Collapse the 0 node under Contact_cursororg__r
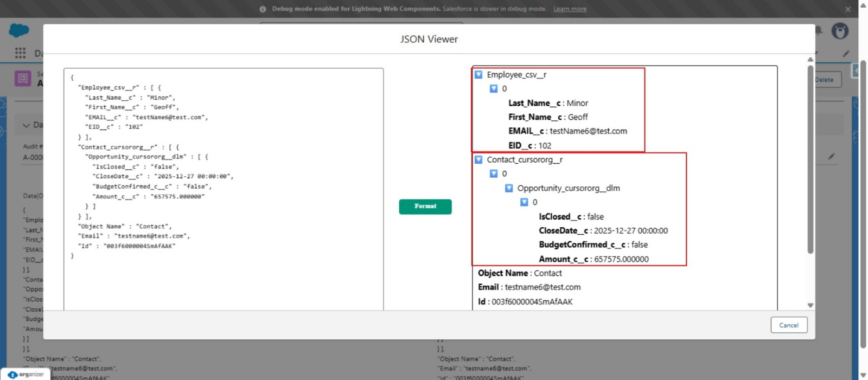Image resolution: width=868 pixels, height=380 pixels. [x=494, y=174]
